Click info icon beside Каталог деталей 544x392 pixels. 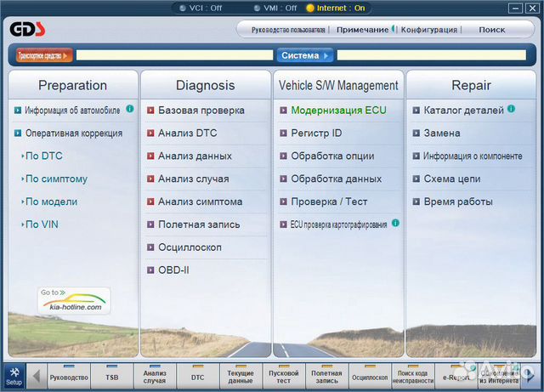(512, 109)
